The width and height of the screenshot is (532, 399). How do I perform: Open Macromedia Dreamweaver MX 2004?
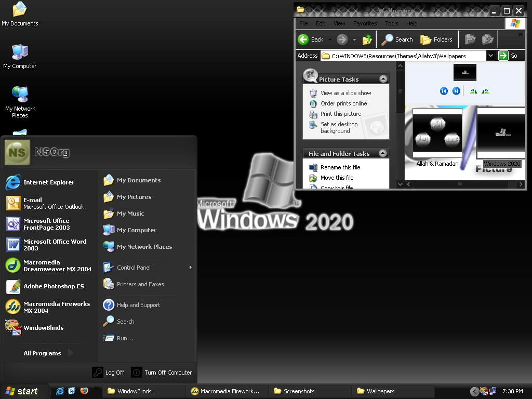[49, 265]
